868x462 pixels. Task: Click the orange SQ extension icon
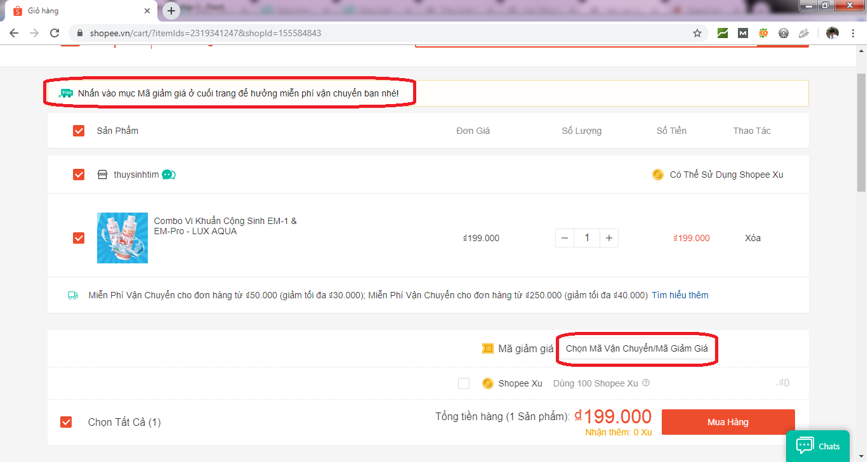(x=763, y=33)
